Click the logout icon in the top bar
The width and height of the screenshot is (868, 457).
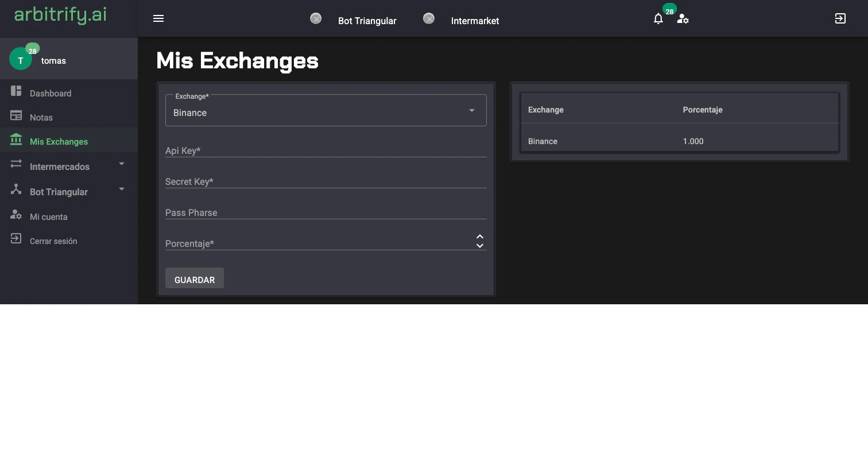coord(840,18)
